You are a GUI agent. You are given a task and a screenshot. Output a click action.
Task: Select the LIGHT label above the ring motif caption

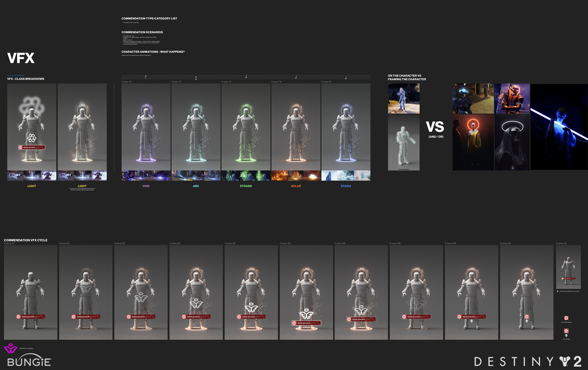coord(82,186)
